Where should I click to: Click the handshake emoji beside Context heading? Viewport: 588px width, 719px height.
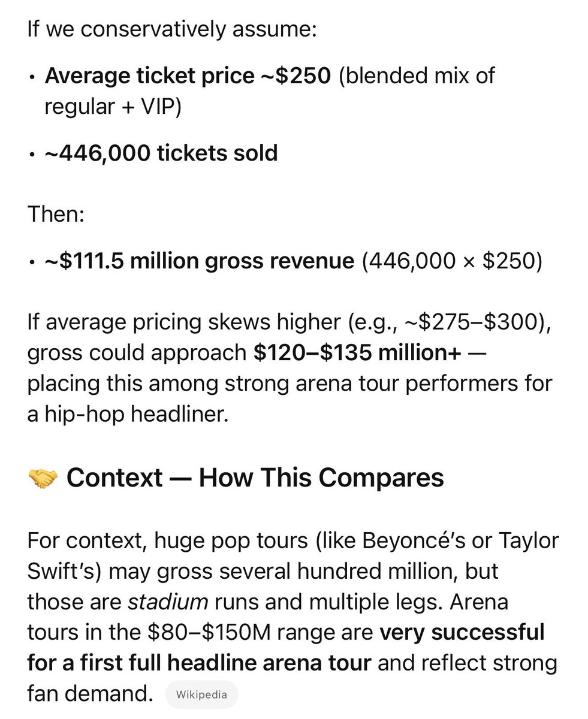point(43,478)
